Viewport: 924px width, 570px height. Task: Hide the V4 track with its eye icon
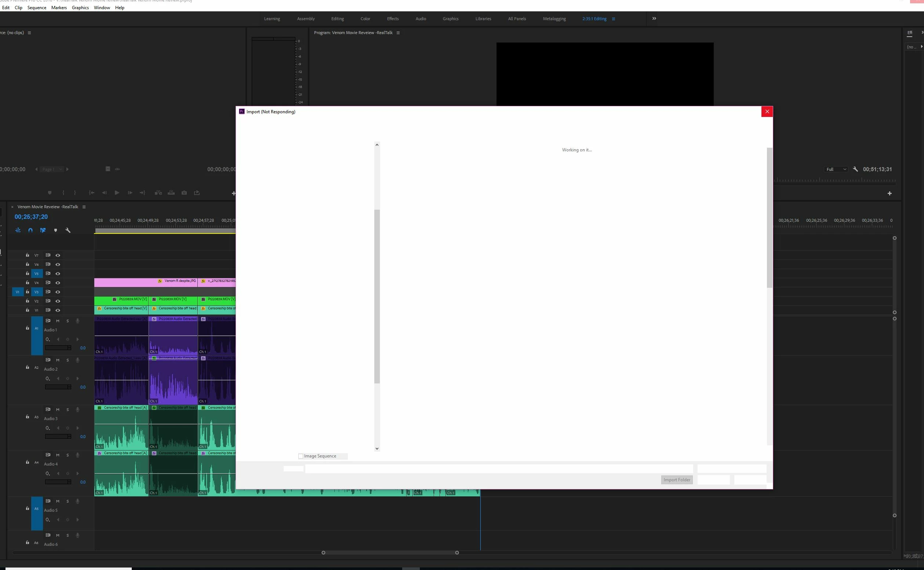(x=58, y=282)
